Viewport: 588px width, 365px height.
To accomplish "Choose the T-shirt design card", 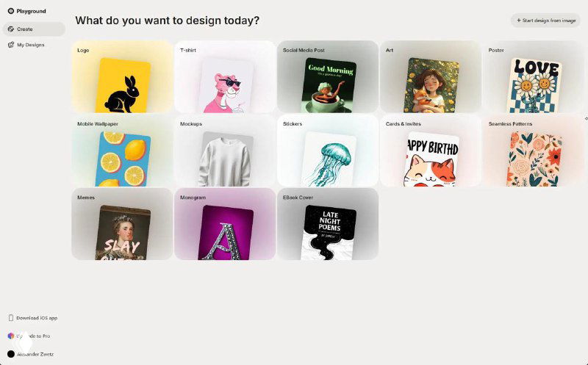I will pos(225,76).
